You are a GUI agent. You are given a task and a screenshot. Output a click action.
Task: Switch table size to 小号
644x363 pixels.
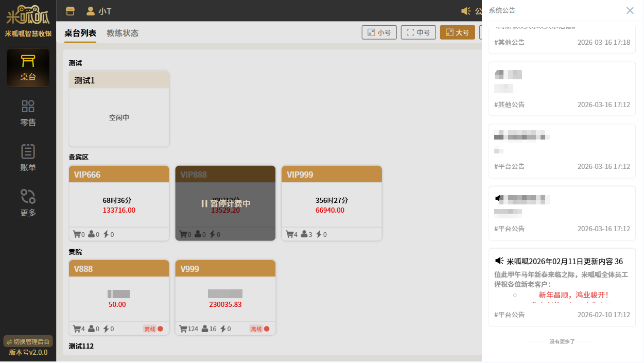[379, 32]
